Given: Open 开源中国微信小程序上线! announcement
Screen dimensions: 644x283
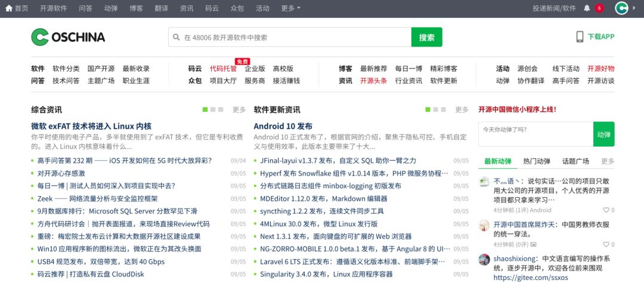Looking at the screenshot, I should tap(518, 110).
